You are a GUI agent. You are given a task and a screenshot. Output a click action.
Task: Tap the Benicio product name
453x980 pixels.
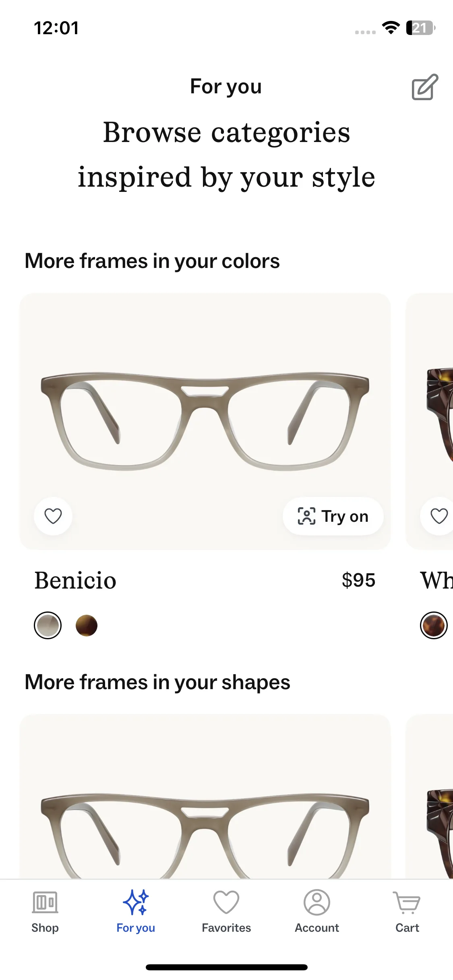75,581
